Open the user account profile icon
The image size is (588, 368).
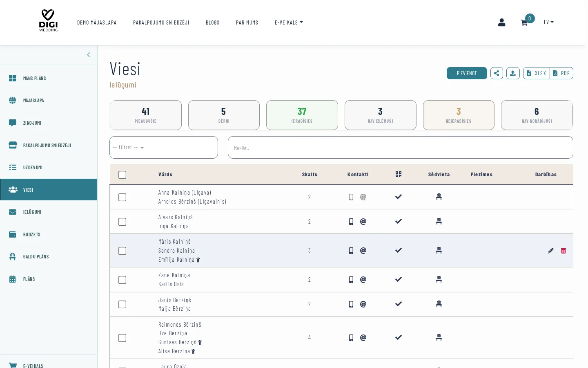(501, 22)
